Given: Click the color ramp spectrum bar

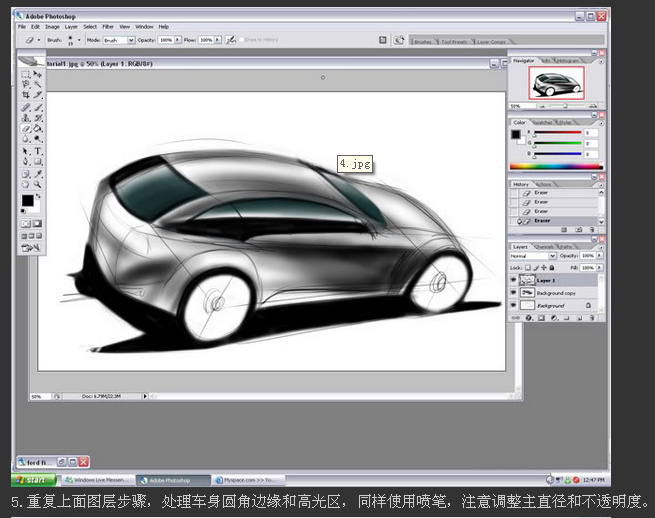Looking at the screenshot, I should click(x=556, y=166).
